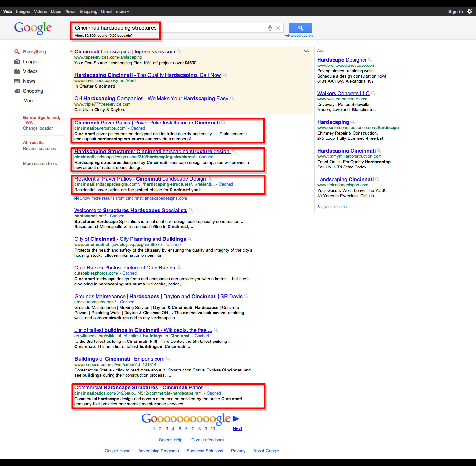
Task: Open the settings gear icon
Action: tap(470, 11)
